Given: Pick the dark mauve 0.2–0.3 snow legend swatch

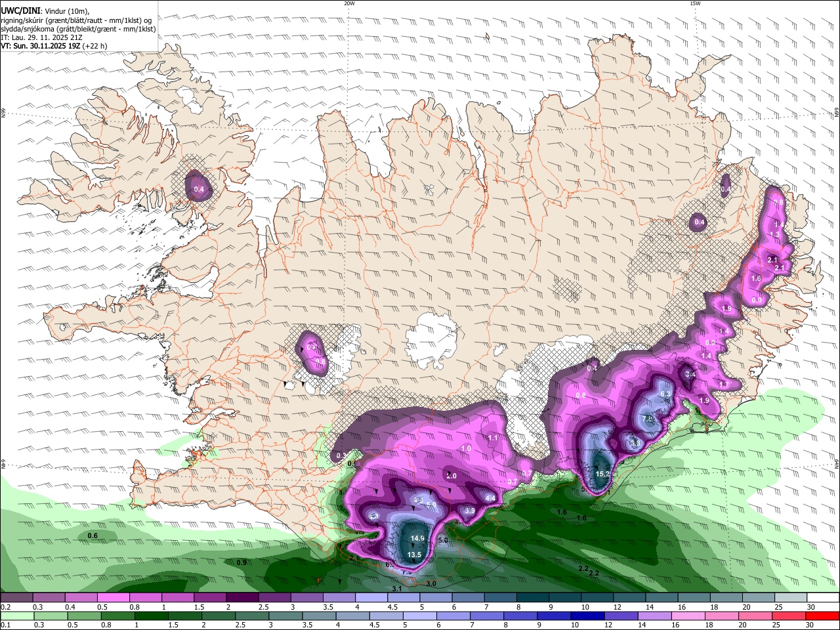Looking at the screenshot, I should point(16,598).
